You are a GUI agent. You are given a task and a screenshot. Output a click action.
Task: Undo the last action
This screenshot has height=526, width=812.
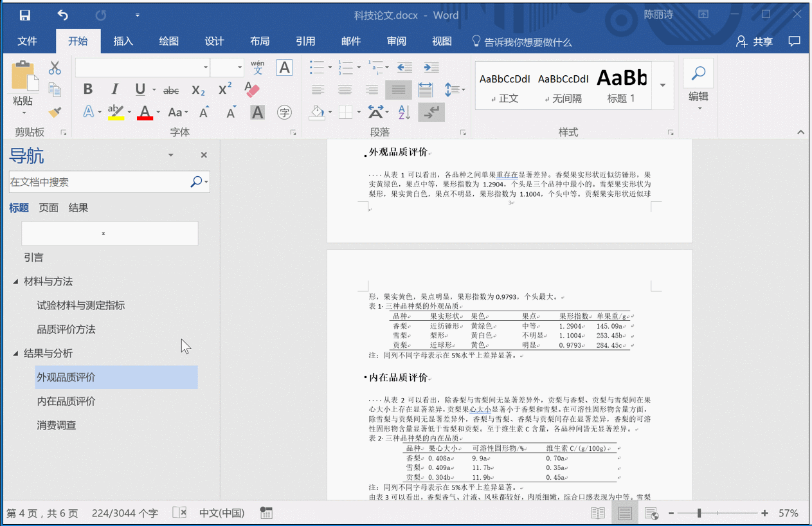tap(62, 15)
